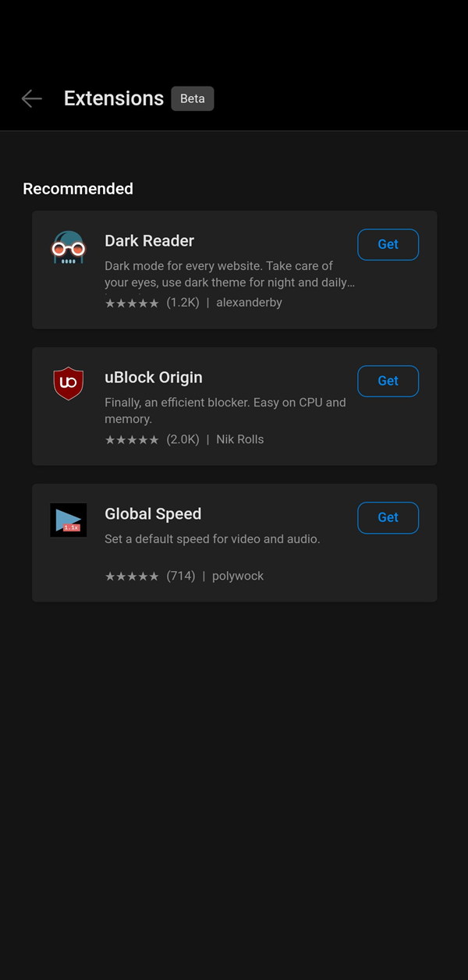
Task: Open the Dark Reader extension card
Action: 234,269
